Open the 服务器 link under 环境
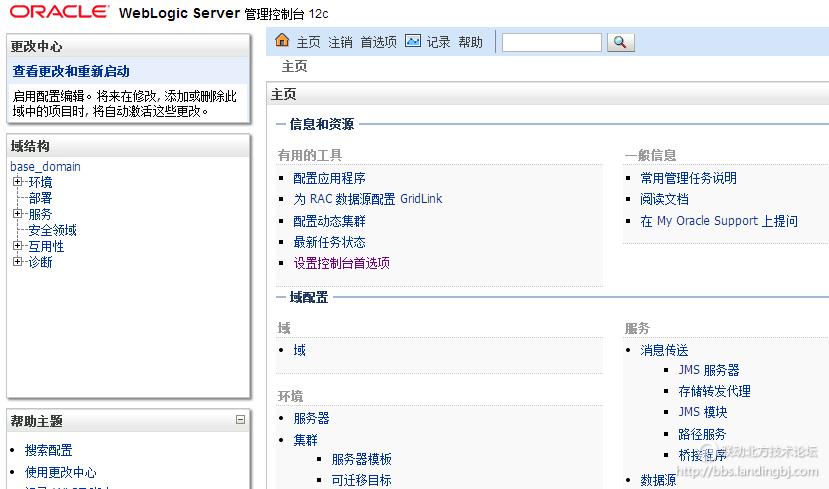 pos(311,419)
